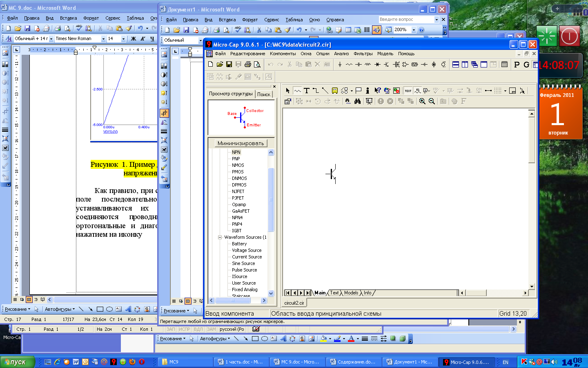Select the Text mode tool (T icon)
The image size is (588, 368).
pyautogui.click(x=307, y=91)
